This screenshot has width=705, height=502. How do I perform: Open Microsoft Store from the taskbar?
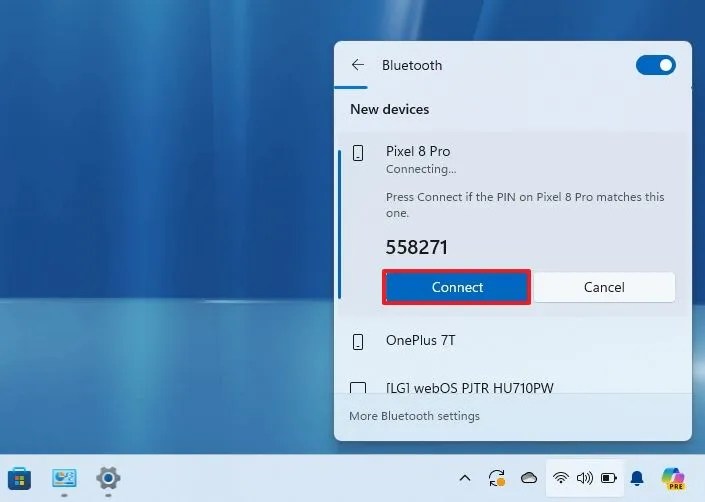tap(19, 478)
